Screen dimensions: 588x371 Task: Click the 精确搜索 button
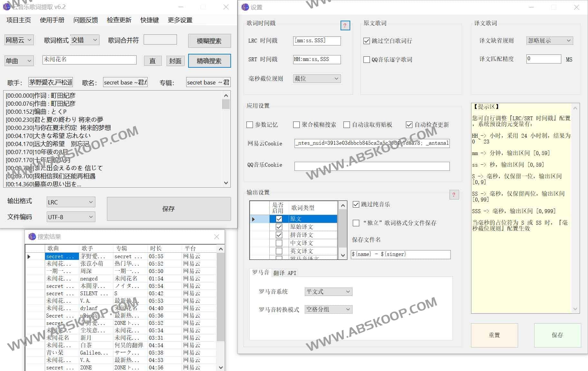point(209,61)
